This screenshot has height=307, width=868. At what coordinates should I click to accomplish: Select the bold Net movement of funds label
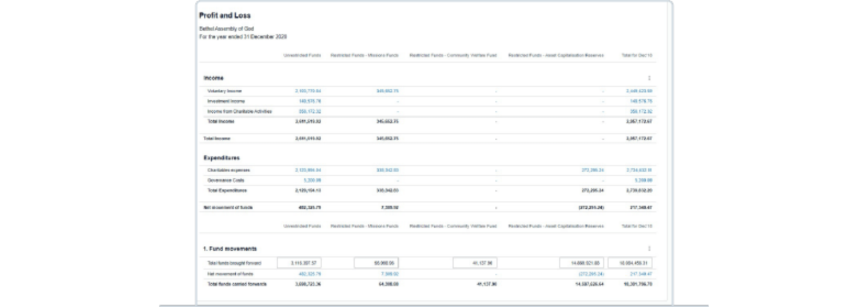228,208
